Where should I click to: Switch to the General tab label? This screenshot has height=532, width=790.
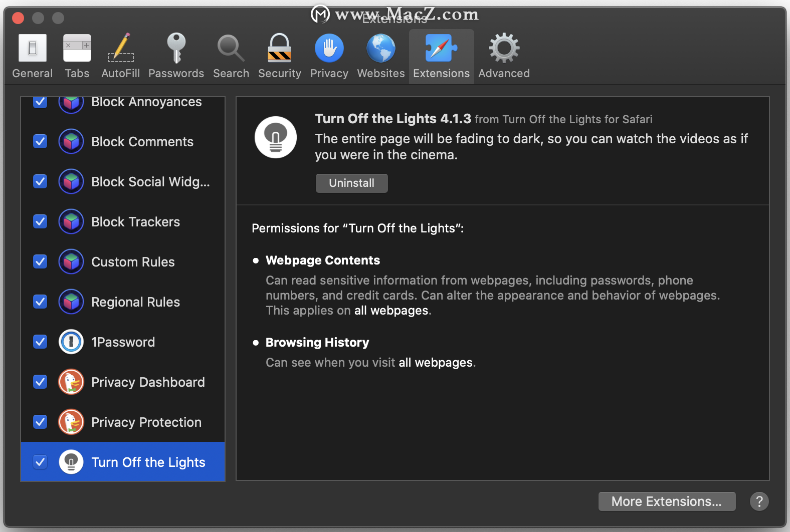coord(33,74)
